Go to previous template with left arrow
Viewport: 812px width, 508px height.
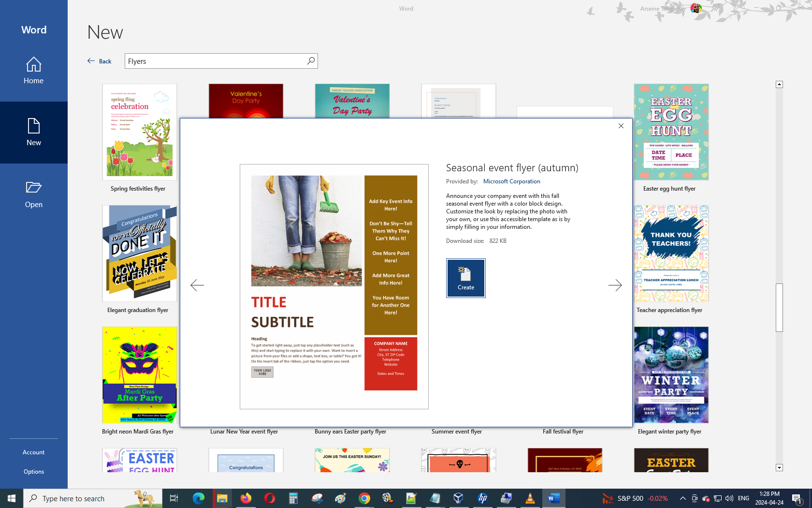click(x=197, y=285)
